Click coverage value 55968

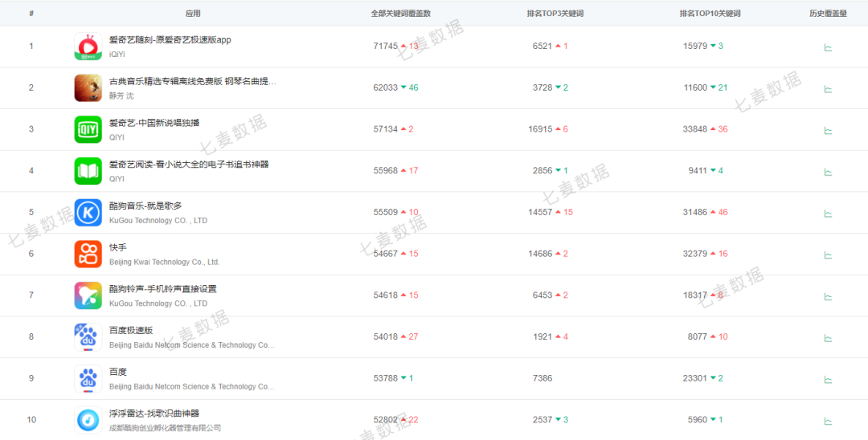click(x=386, y=171)
